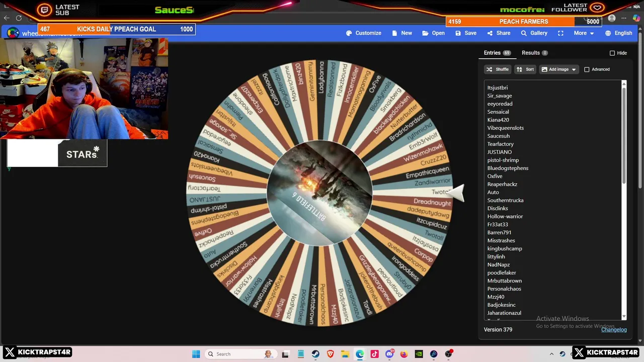Open File Explorer from taskbar
Viewport: 644px width, 362px height.
tap(345, 354)
